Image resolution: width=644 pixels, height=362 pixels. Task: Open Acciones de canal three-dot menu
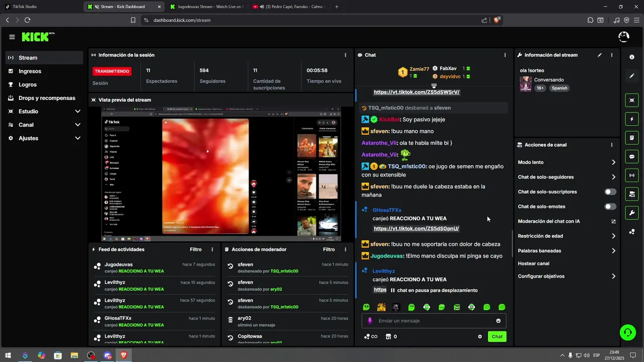tap(612, 145)
